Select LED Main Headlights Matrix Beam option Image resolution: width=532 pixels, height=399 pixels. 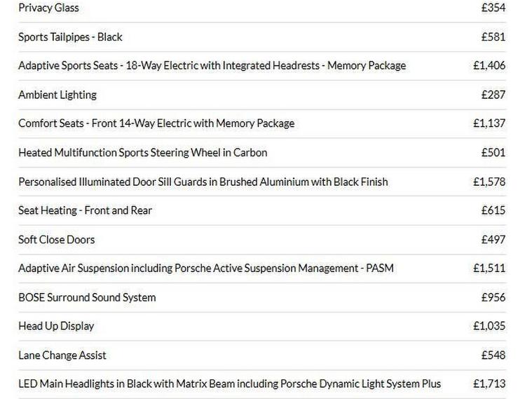[229, 384]
